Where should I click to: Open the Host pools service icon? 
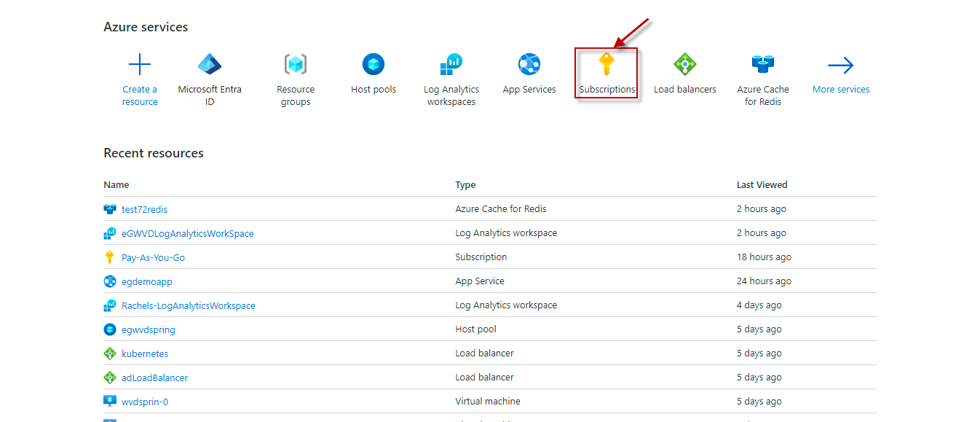374,65
